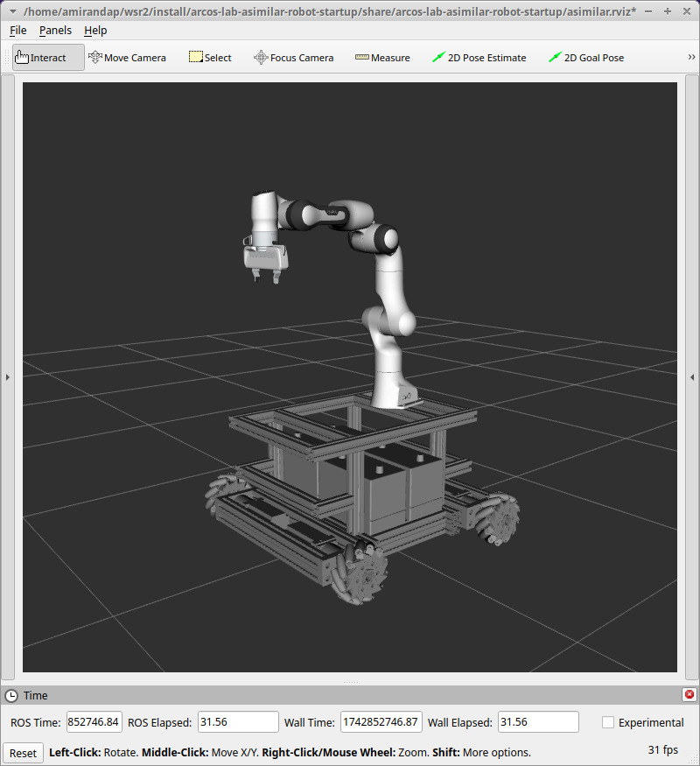Image resolution: width=700 pixels, height=766 pixels.
Task: Open the Panels menu
Action: tap(55, 30)
